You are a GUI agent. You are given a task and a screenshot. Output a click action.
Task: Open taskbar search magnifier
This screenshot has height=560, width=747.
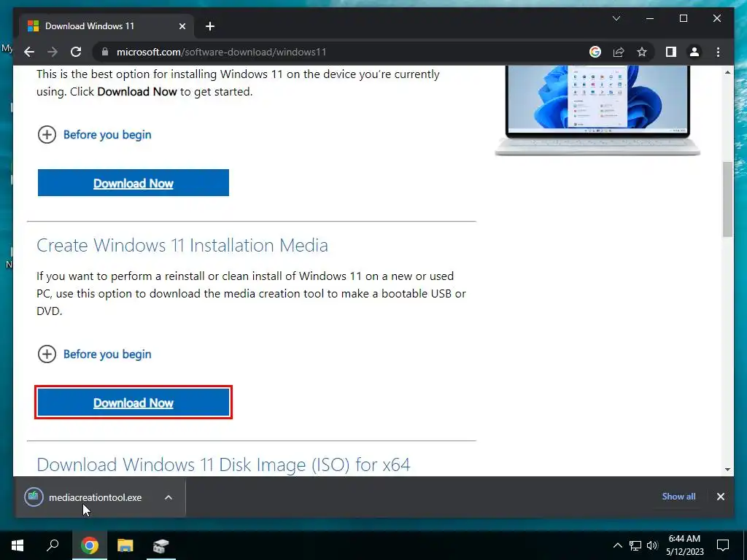coord(53,545)
